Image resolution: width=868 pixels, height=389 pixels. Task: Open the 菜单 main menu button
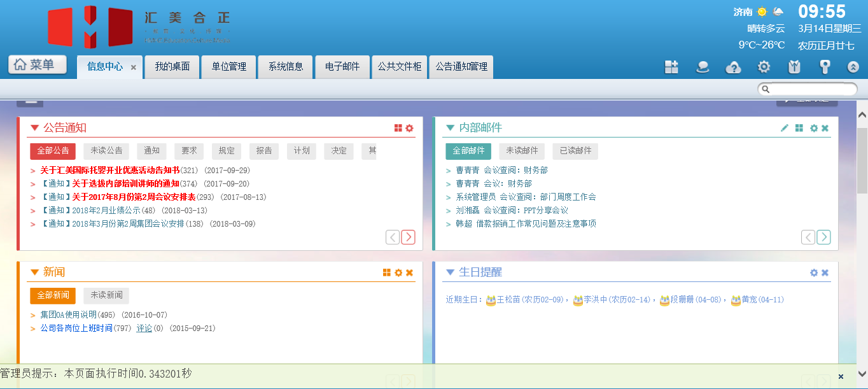pyautogui.click(x=38, y=65)
